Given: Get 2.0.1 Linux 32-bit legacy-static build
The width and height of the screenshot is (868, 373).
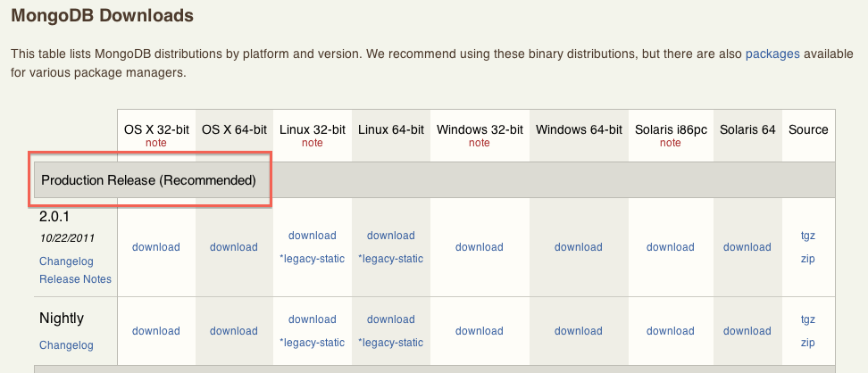Looking at the screenshot, I should 313,259.
